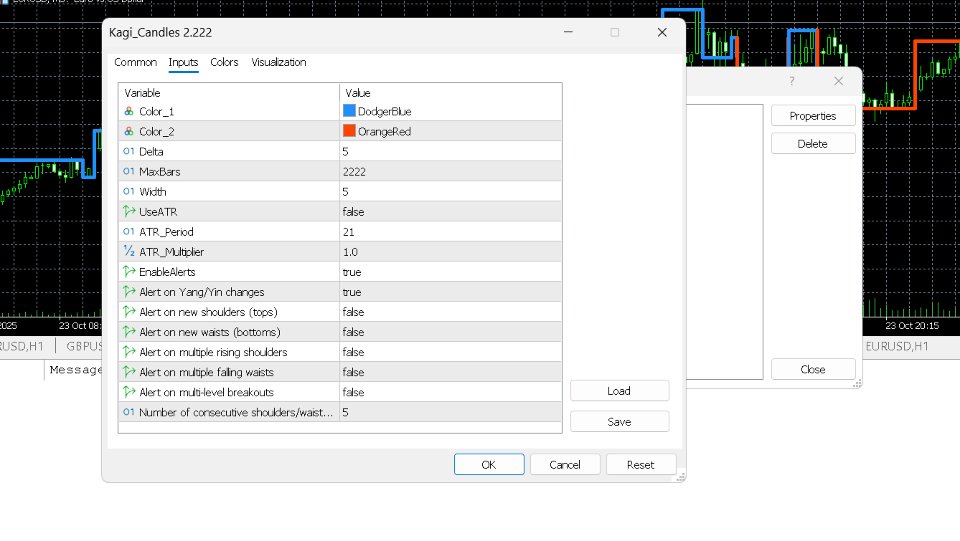Click the fraction icon beside ATR_Multiplier
Viewport: 960px width, 541px height.
(129, 251)
